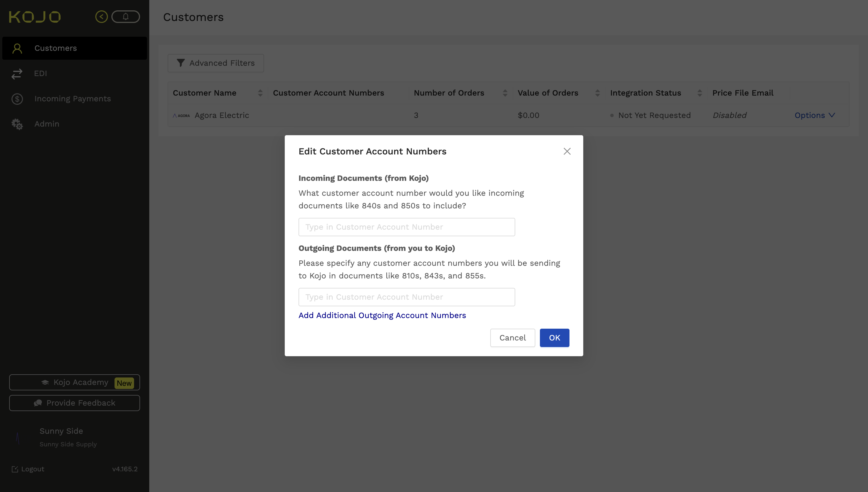Open the Advanced Filters button

click(216, 63)
